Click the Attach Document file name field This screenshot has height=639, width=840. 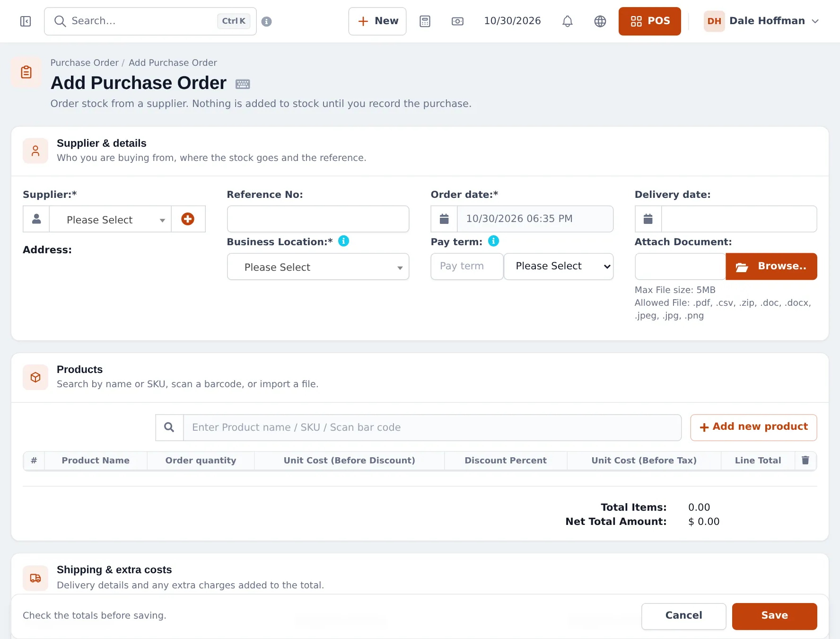pos(680,266)
